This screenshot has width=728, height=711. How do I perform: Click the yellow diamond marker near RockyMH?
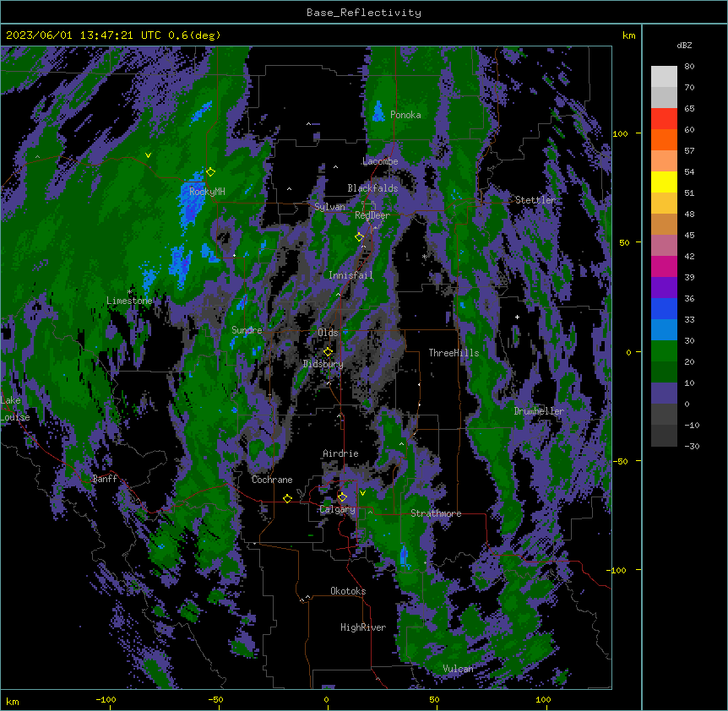[x=211, y=172]
